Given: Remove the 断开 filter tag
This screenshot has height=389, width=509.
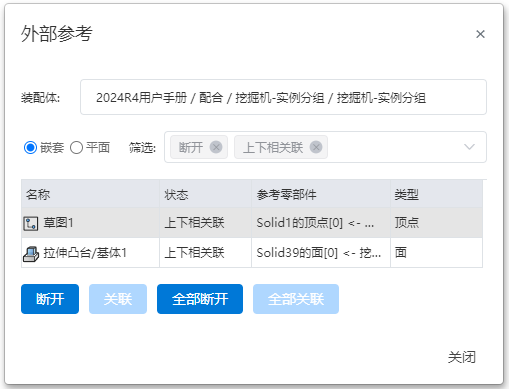Looking at the screenshot, I should (216, 147).
